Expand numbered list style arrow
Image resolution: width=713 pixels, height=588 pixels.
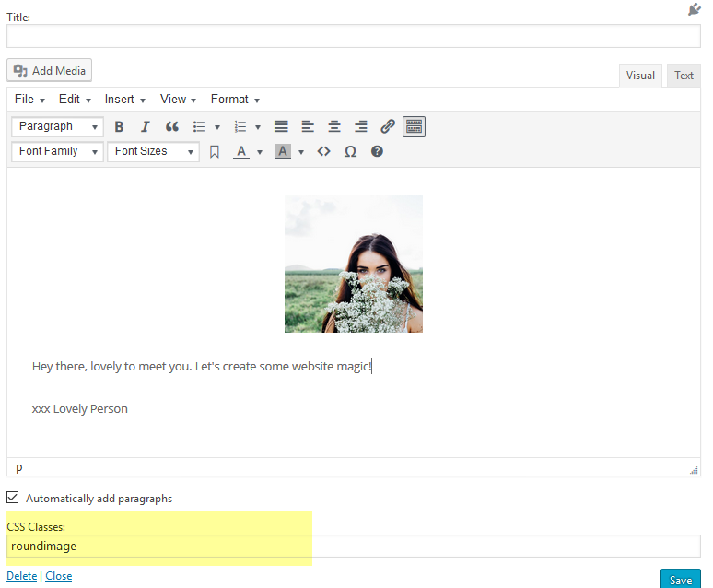[258, 127]
